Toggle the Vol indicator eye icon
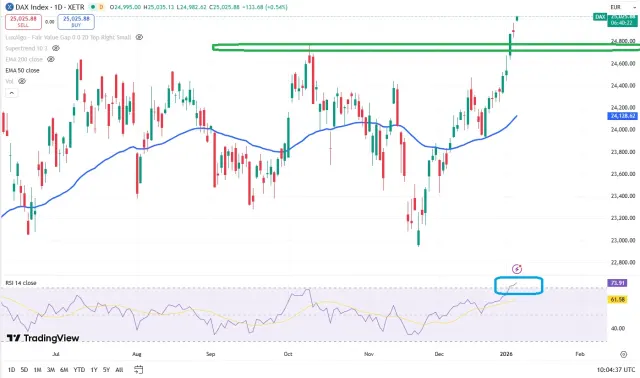The width and height of the screenshot is (640, 378). (22, 81)
